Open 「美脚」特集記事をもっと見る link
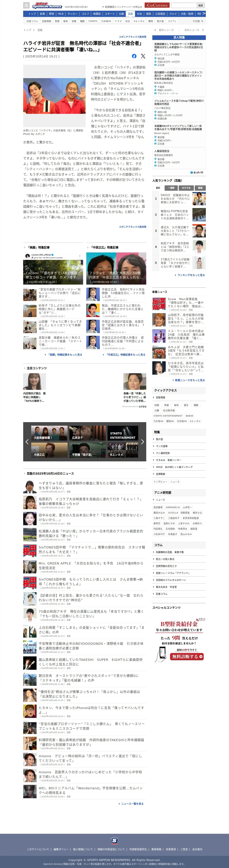The image size is (229, 868). pos(64,355)
